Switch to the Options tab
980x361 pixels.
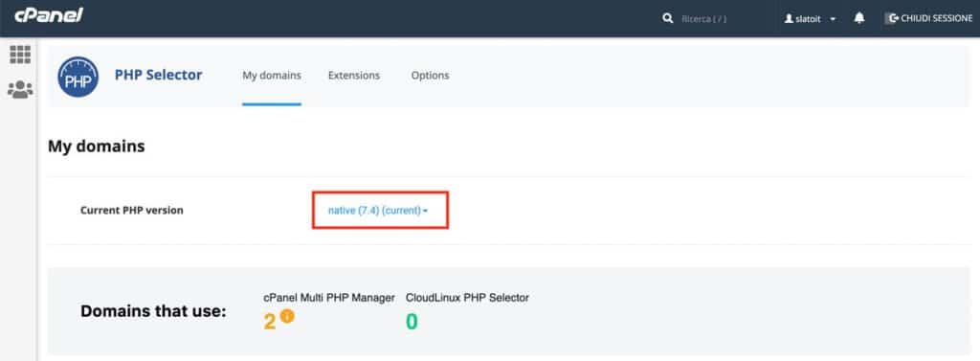click(430, 75)
